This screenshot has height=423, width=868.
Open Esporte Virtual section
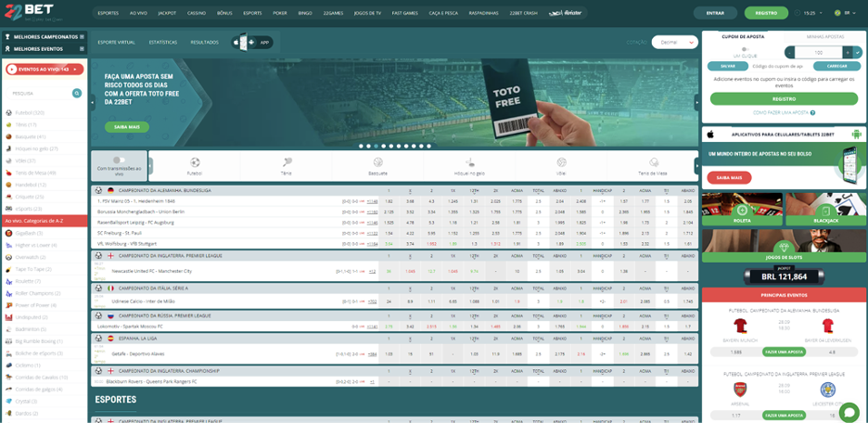click(116, 42)
